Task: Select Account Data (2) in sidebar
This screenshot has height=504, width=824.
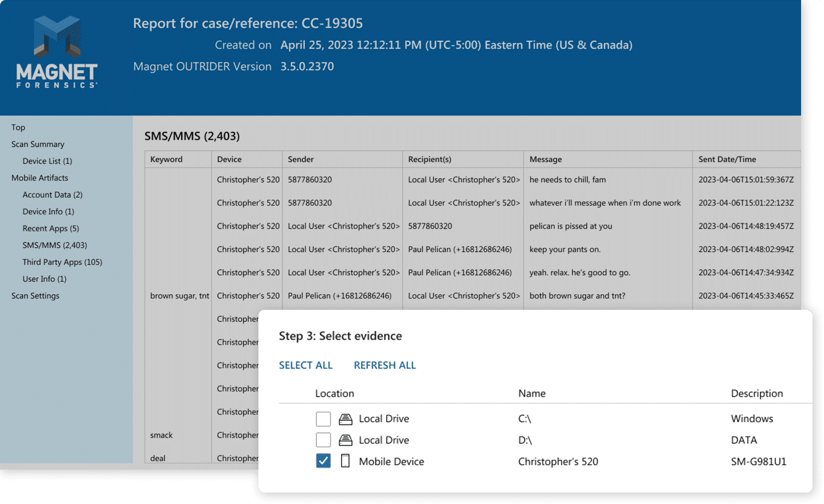Action: (52, 195)
